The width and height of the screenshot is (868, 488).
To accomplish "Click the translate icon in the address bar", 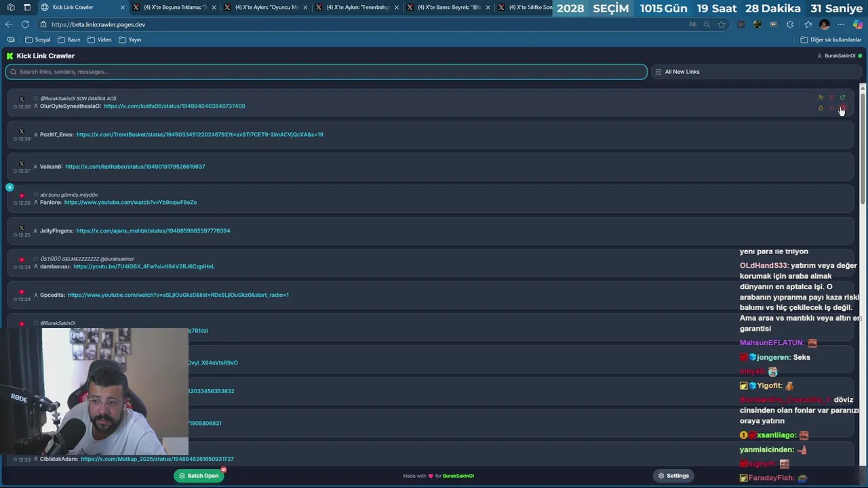I will click(692, 24).
